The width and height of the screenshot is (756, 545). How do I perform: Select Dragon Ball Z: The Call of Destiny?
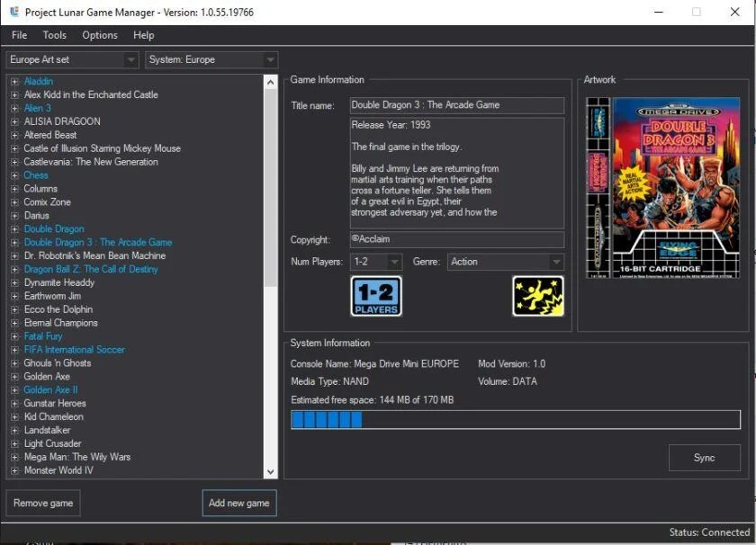(91, 270)
